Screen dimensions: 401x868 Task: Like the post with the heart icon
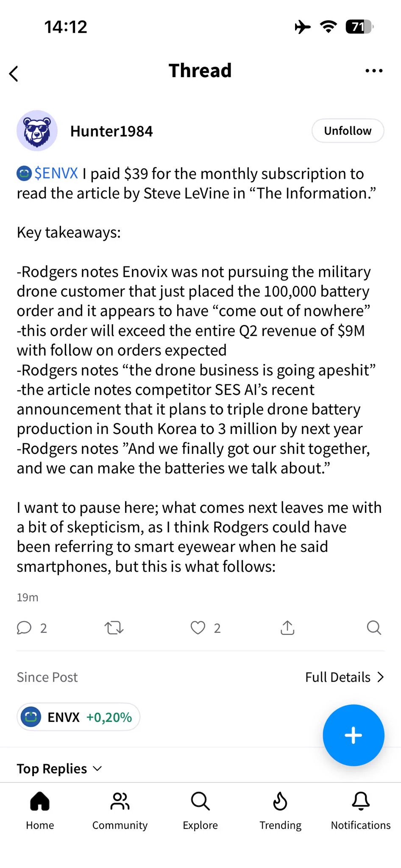pyautogui.click(x=198, y=628)
